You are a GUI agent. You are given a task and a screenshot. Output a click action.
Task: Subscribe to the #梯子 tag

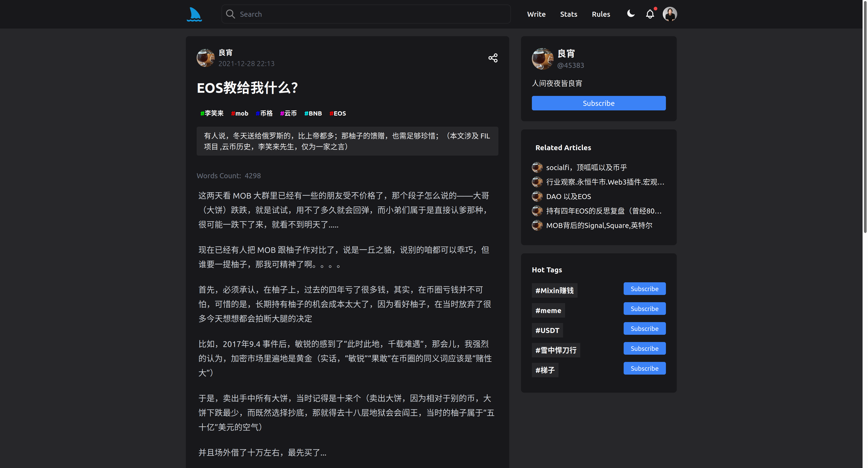(x=644, y=368)
